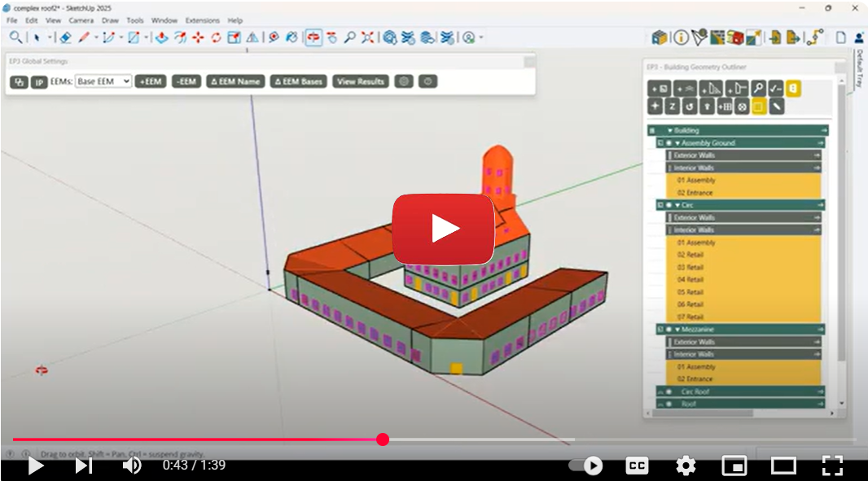The width and height of the screenshot is (868, 481).
Task: Choose the Paint Bucket tool
Action: 292,37
